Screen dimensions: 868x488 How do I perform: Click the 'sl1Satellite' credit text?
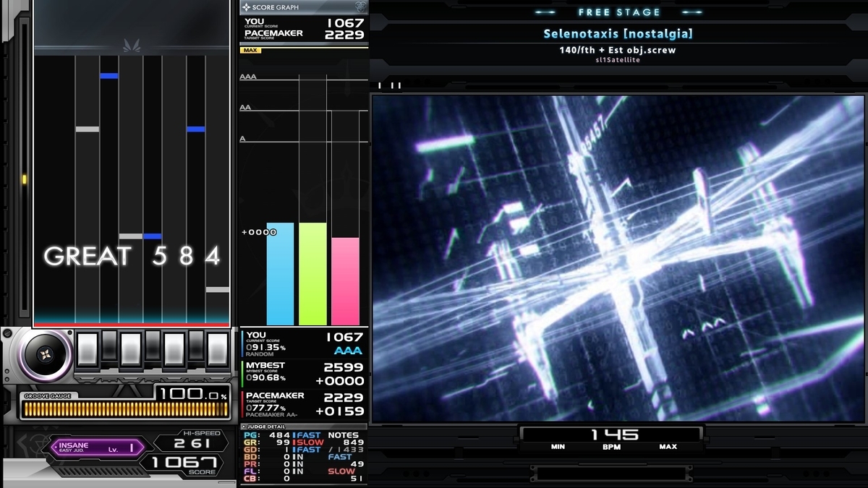618,60
